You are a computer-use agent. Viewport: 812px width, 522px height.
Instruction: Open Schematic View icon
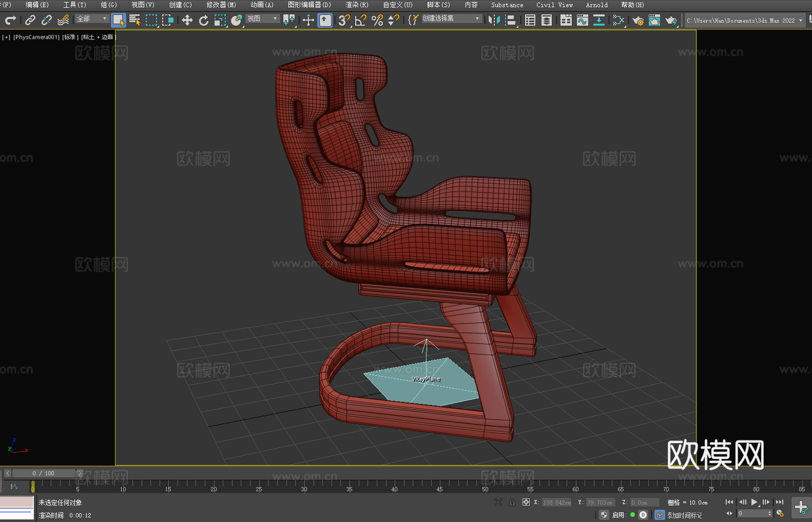(618, 20)
